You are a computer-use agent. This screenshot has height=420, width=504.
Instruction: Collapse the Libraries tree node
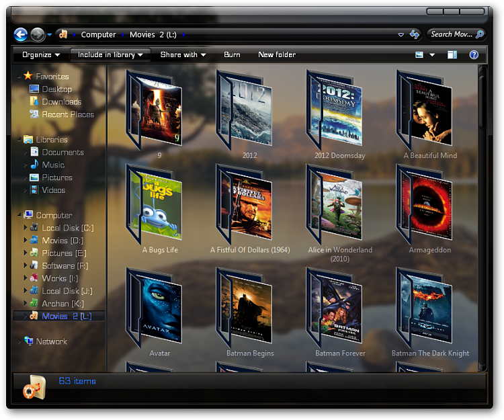(x=19, y=140)
